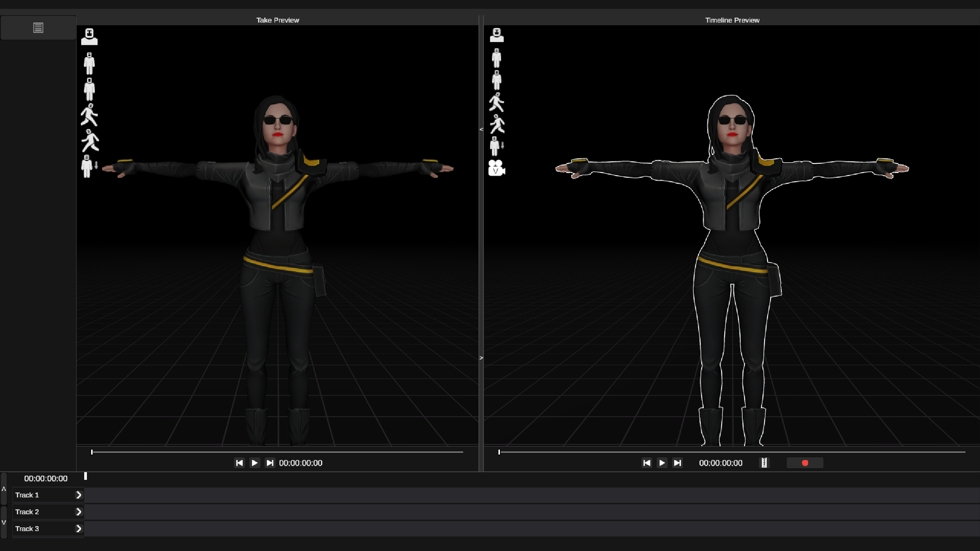This screenshot has height=551, width=980.
Task: Skip to start in Take Preview
Action: coord(239,463)
